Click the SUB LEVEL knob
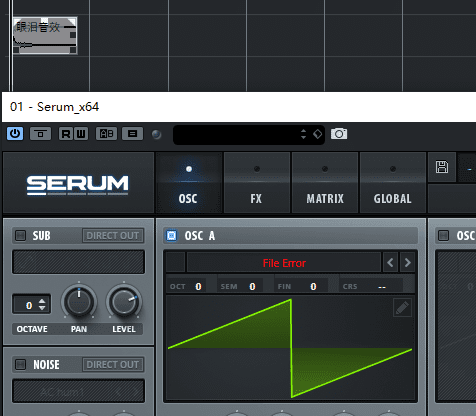 [124, 301]
